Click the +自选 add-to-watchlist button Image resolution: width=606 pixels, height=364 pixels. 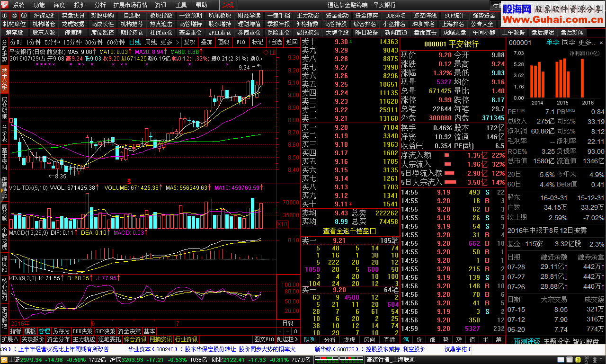pos(275,42)
